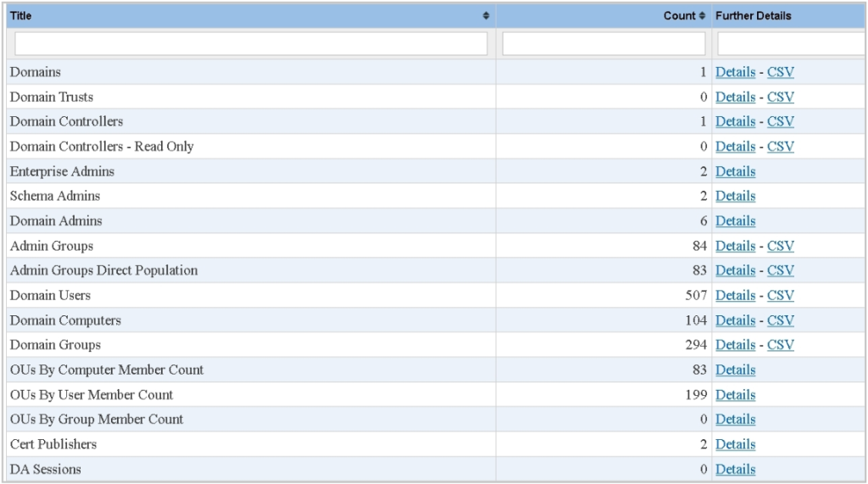Click the Title filter text box
Image resolution: width=868 pixels, height=484 pixels.
point(251,44)
